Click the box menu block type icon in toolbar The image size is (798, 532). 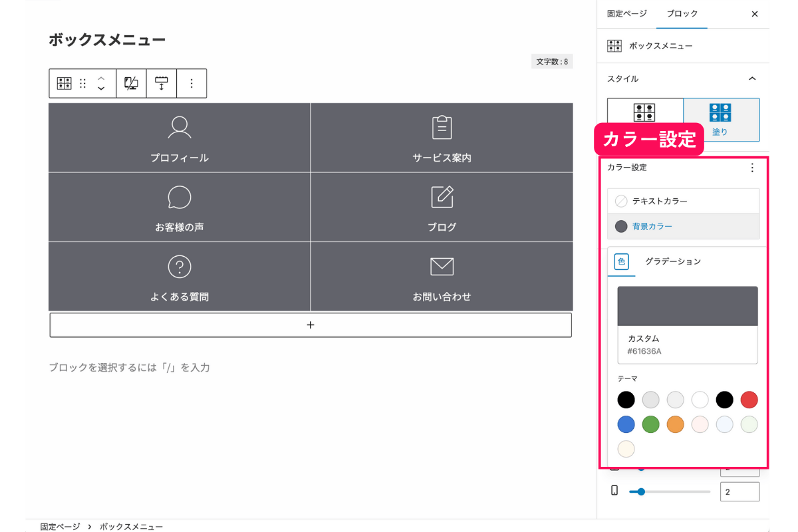click(64, 83)
